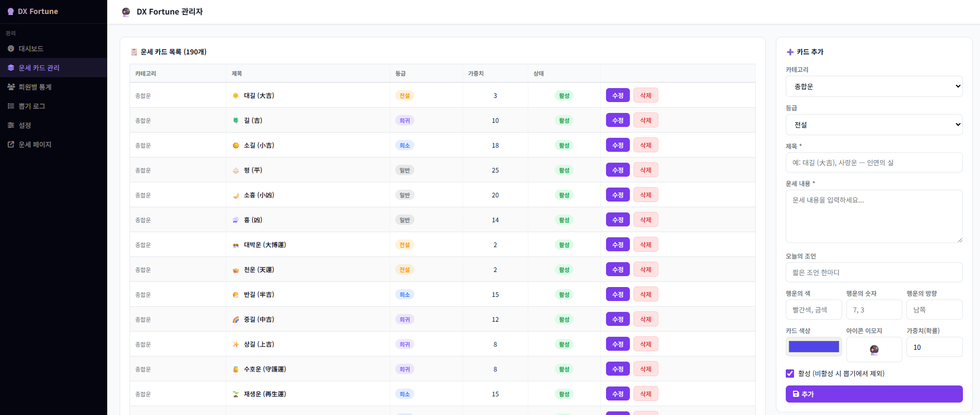The height and width of the screenshot is (415, 980).
Task: Delete the 천운 (天運) card row
Action: pyautogui.click(x=645, y=270)
